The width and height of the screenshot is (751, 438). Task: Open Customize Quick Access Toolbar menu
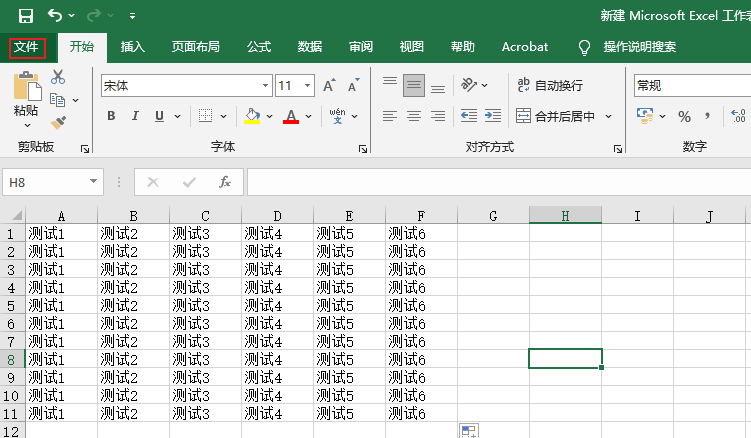(x=132, y=16)
